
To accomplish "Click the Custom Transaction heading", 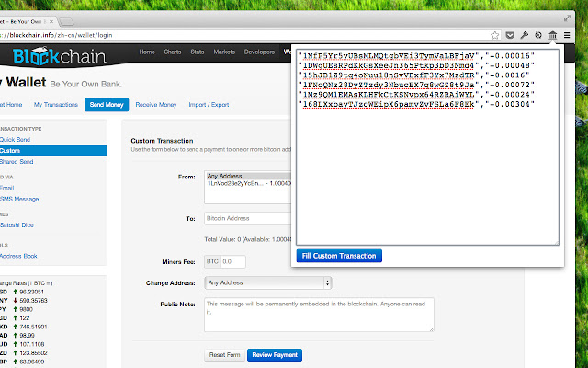I will tap(162, 141).
